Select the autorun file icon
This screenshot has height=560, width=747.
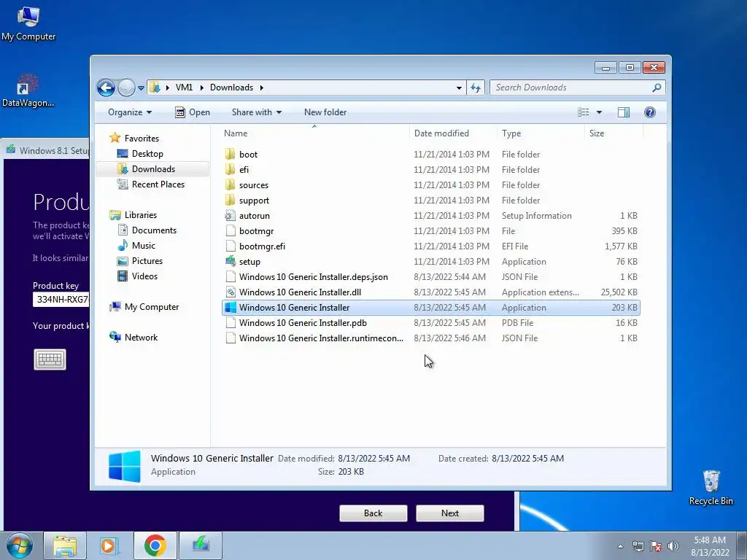(x=230, y=216)
